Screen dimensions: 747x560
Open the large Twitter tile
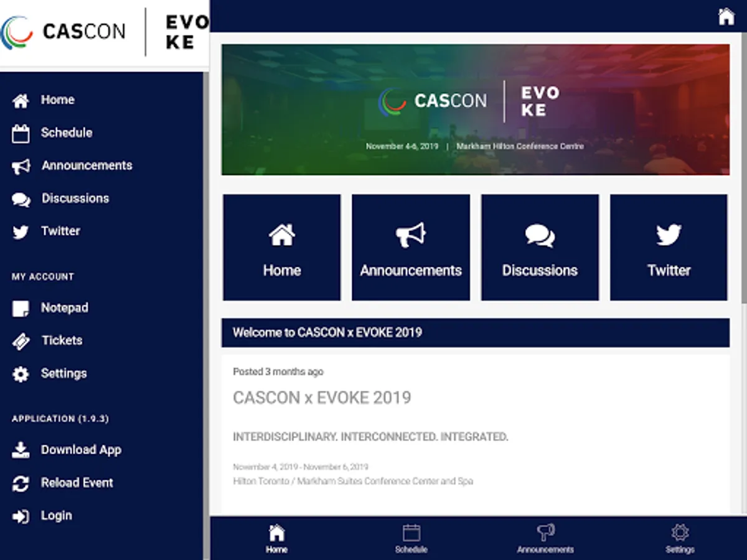pyautogui.click(x=669, y=248)
